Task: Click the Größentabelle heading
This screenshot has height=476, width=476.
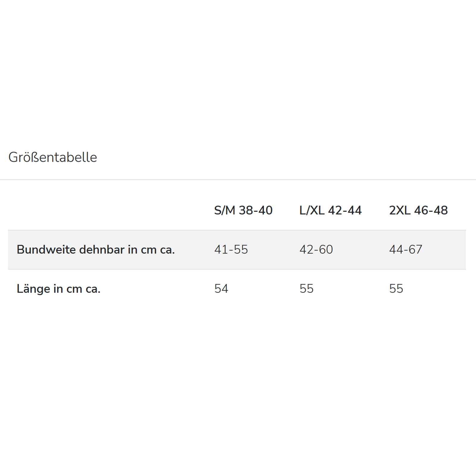Action: [x=53, y=157]
